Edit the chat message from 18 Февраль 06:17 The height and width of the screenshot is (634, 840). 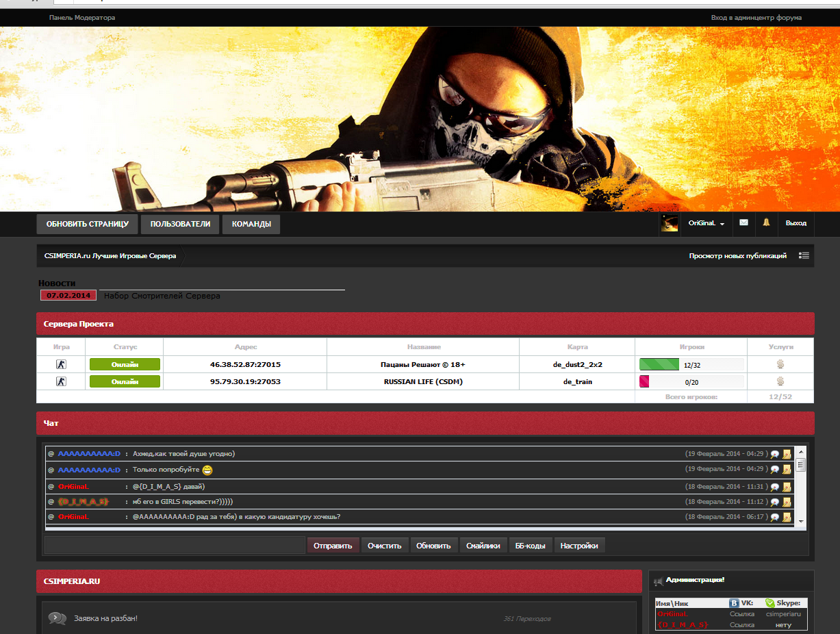(787, 517)
